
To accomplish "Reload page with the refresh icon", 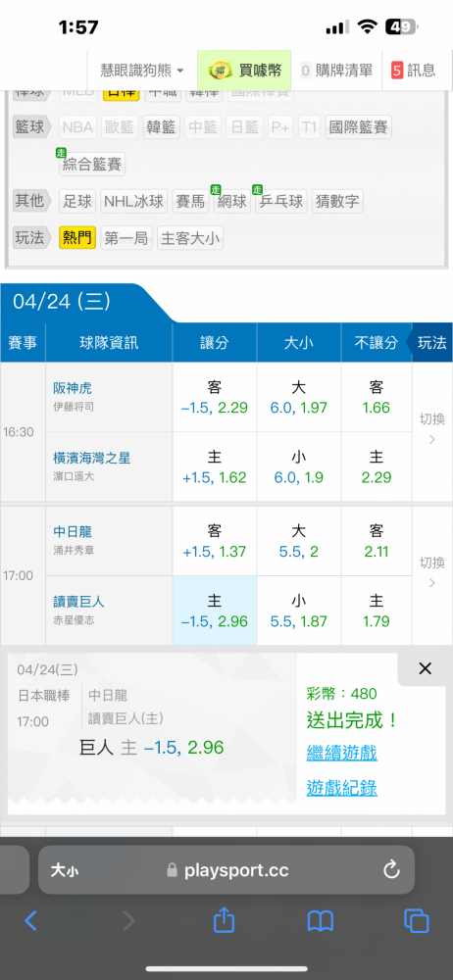I will (x=391, y=869).
